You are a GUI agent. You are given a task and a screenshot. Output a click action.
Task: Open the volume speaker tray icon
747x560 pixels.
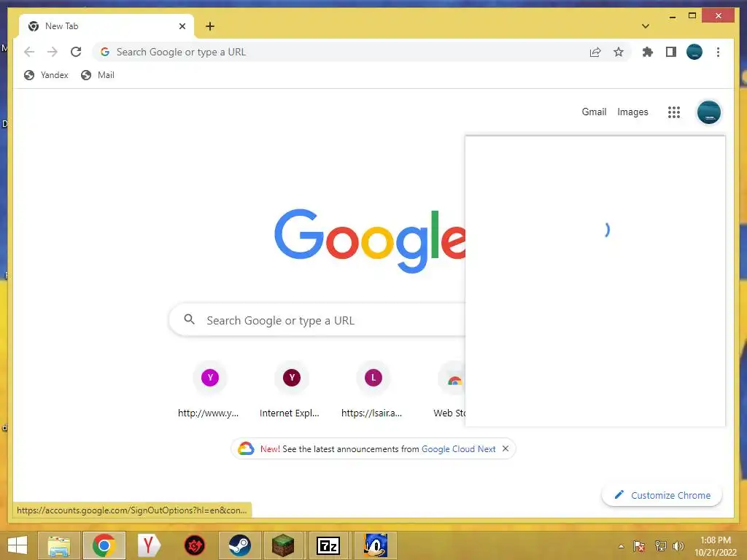click(x=678, y=546)
